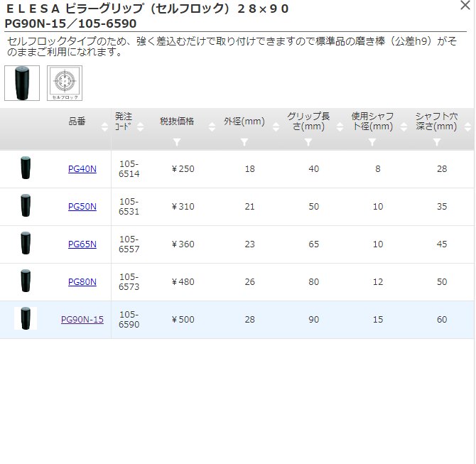Sort table by 外径(mm) column arrows

(x=275, y=126)
